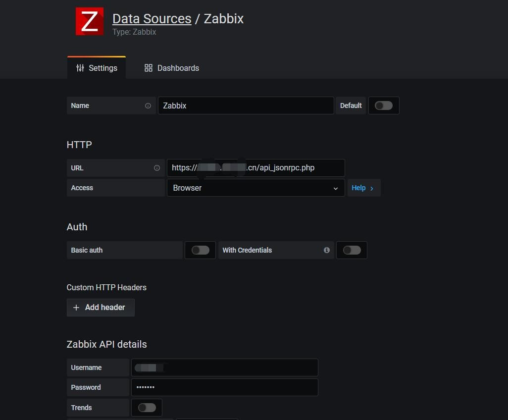Open the Access dropdown showing Browser

(x=256, y=188)
